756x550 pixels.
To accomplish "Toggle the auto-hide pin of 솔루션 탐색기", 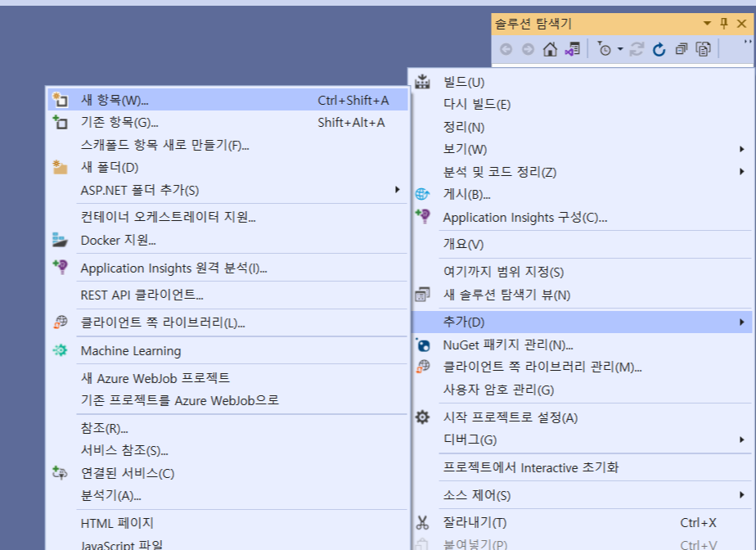I will click(724, 23).
